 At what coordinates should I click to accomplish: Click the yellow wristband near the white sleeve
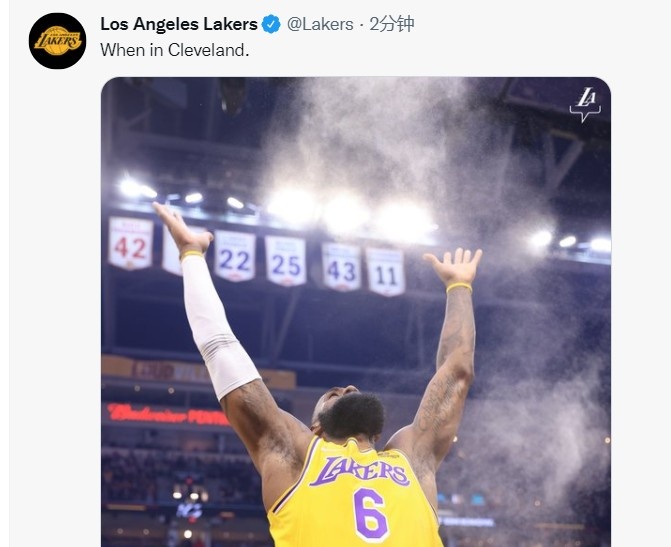click(192, 255)
